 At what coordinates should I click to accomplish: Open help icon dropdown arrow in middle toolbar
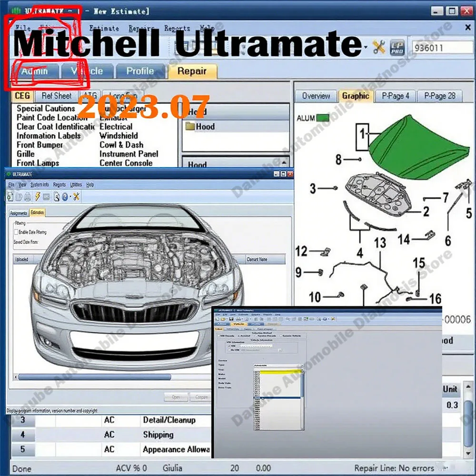[70, 197]
